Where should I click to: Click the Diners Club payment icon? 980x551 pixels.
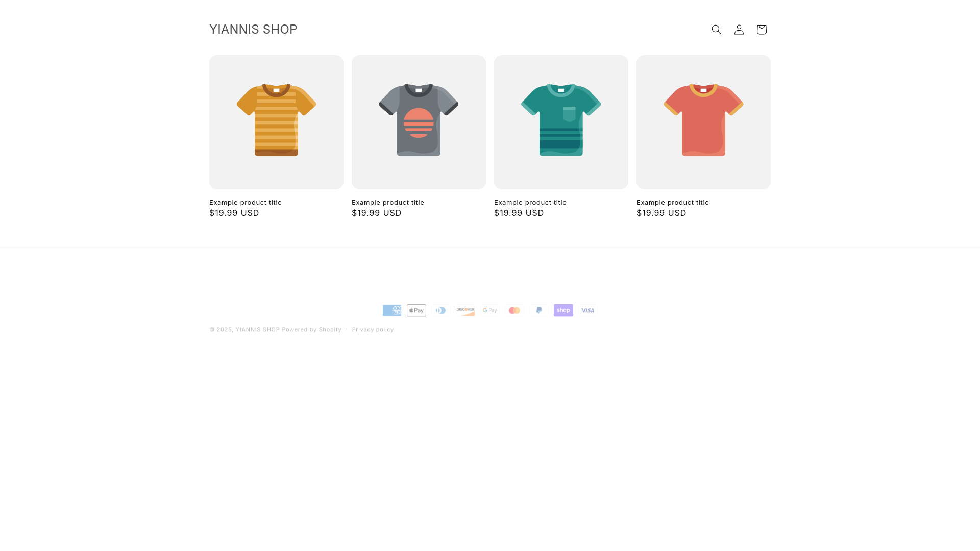441,310
